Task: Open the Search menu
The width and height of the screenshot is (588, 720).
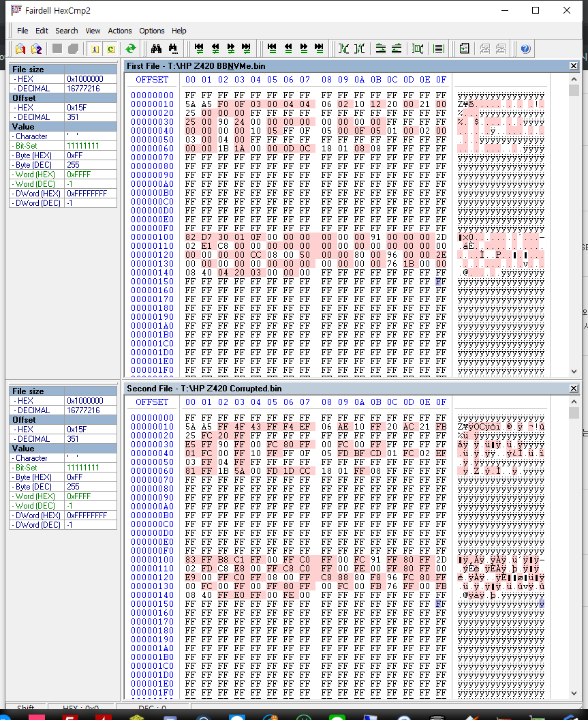Action: (67, 31)
